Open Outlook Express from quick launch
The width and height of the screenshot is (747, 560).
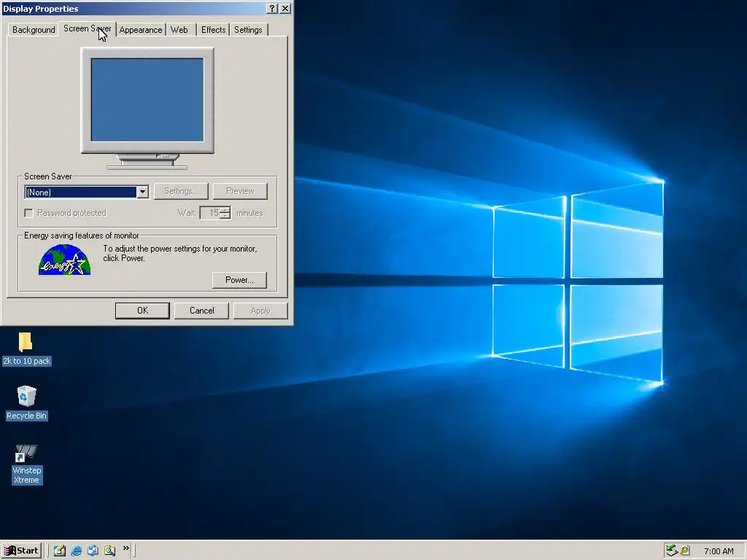(93, 551)
